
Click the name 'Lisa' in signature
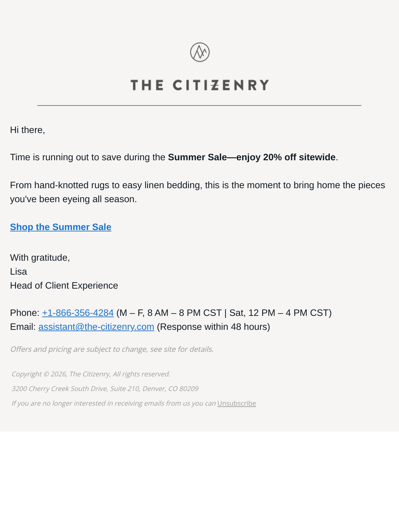[x=18, y=272]
